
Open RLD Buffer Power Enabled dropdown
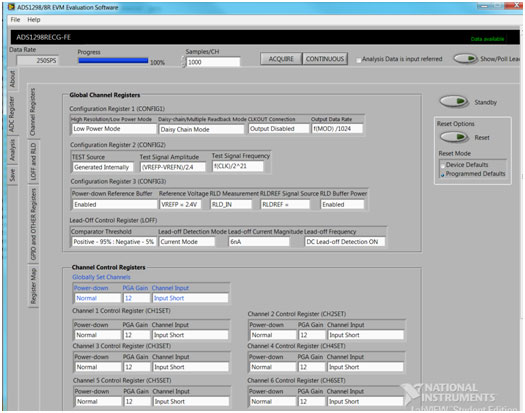[342, 204]
